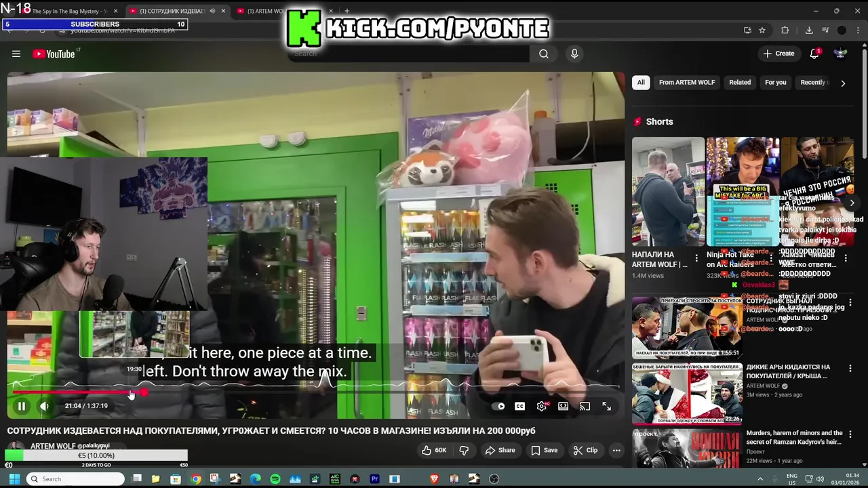
Task: Focus the YouTube search input field
Action: click(x=410, y=54)
